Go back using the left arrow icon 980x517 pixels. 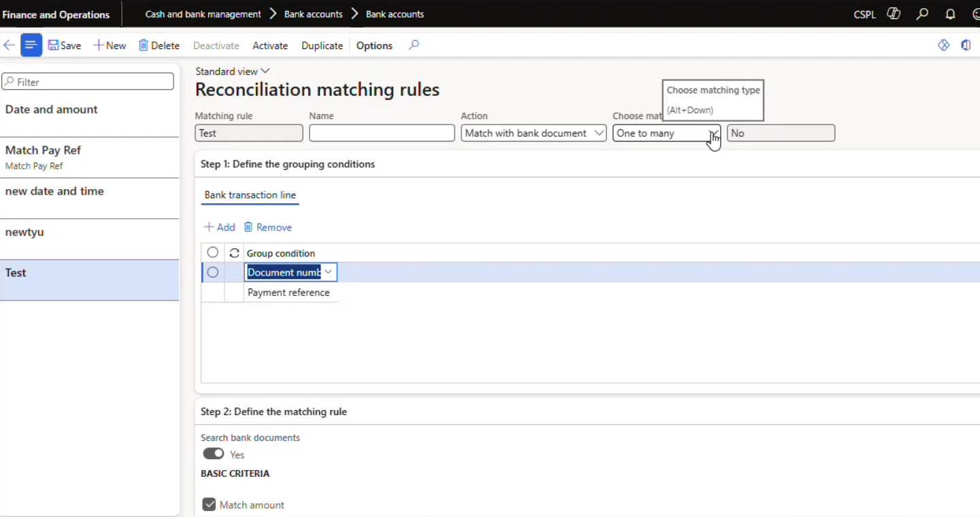(10, 46)
